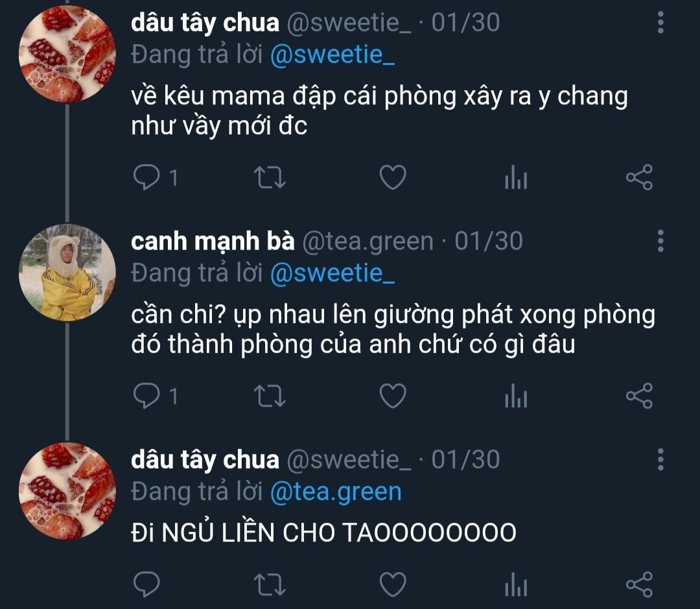Open @sweetie_ mention in canh mạnh bà's reply
Screen dimensions: 700x609
[x=332, y=274]
